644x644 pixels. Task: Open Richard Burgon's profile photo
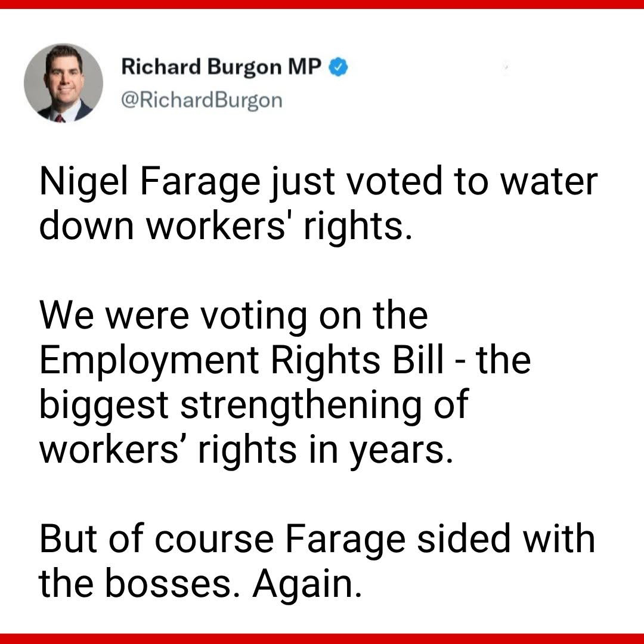pos(63,83)
